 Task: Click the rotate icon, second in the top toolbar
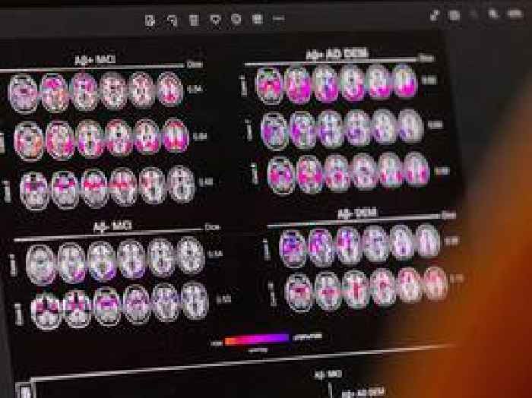172,18
